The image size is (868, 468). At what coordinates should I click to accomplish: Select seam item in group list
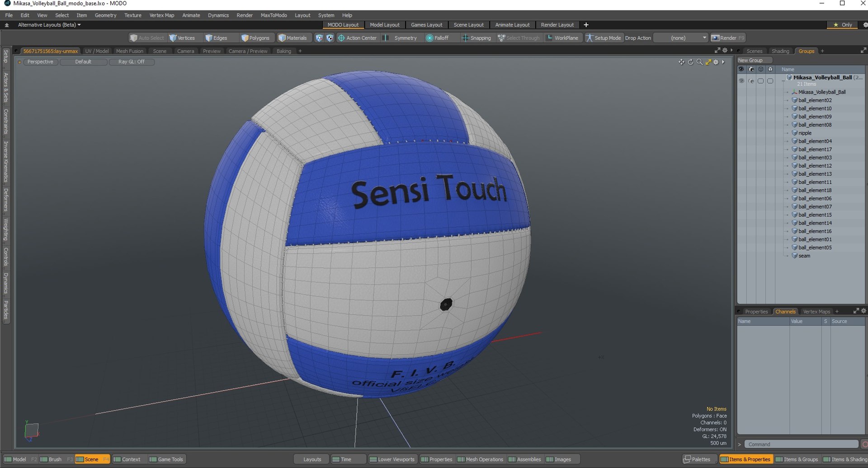[x=804, y=256]
